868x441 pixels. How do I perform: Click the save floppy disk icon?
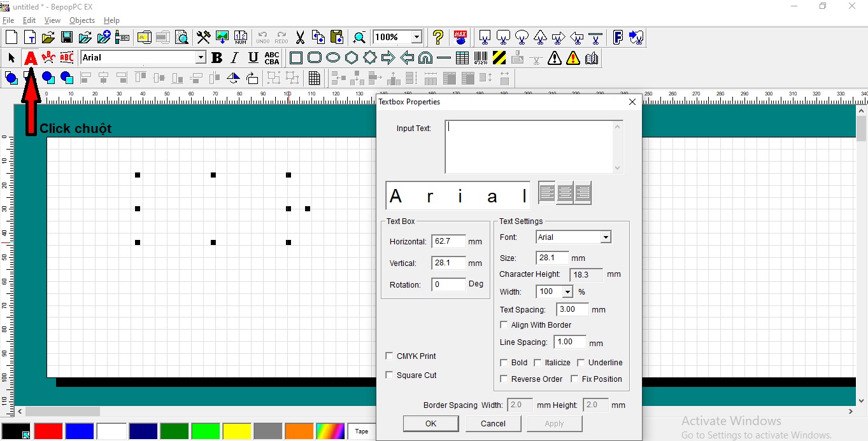tap(66, 38)
